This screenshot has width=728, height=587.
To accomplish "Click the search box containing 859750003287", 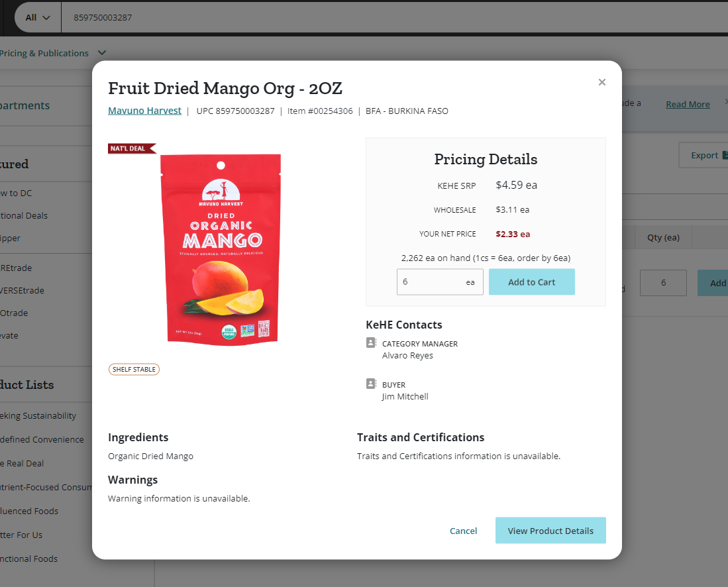I will click(395, 18).
